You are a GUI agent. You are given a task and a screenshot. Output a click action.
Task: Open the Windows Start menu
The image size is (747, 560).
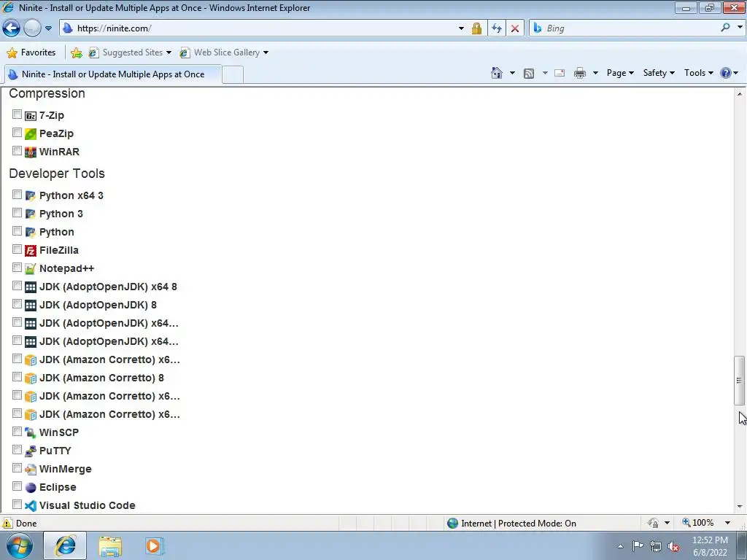click(x=19, y=545)
